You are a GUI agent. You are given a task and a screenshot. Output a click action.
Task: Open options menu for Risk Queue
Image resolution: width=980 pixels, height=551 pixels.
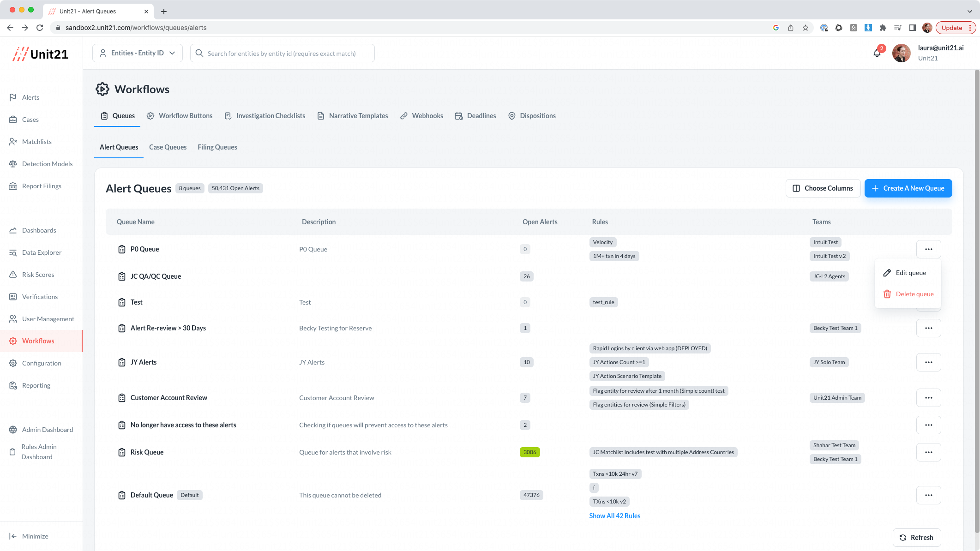tap(928, 452)
